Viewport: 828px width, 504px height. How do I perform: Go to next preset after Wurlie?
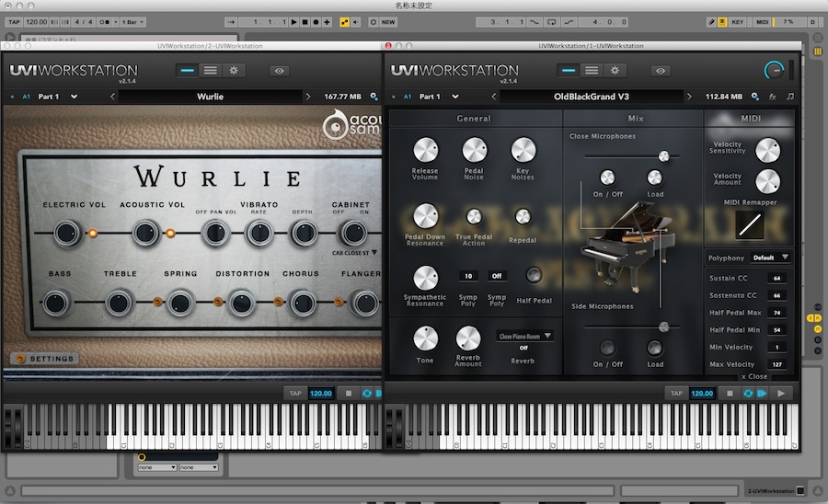(308, 97)
